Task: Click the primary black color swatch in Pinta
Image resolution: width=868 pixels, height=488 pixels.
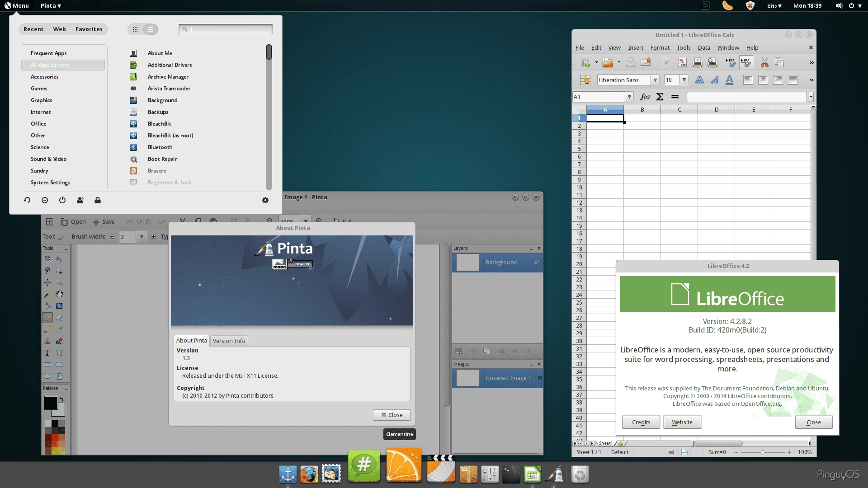Action: click(x=51, y=402)
